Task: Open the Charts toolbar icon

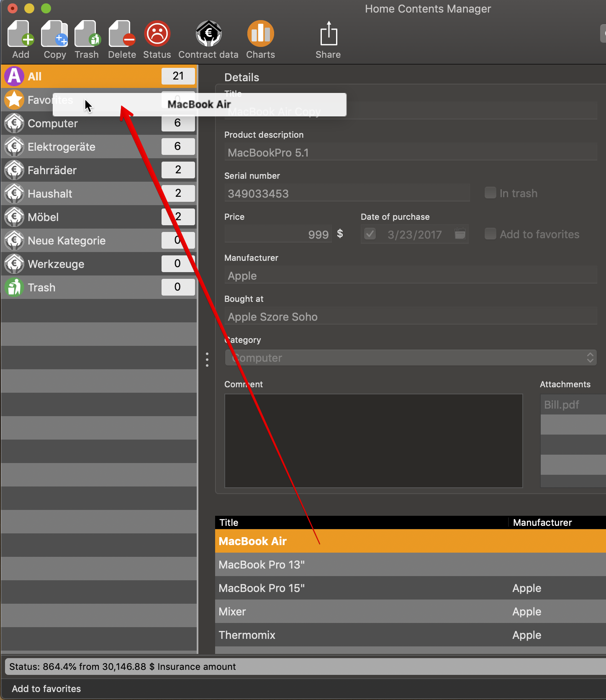Action: tap(260, 33)
